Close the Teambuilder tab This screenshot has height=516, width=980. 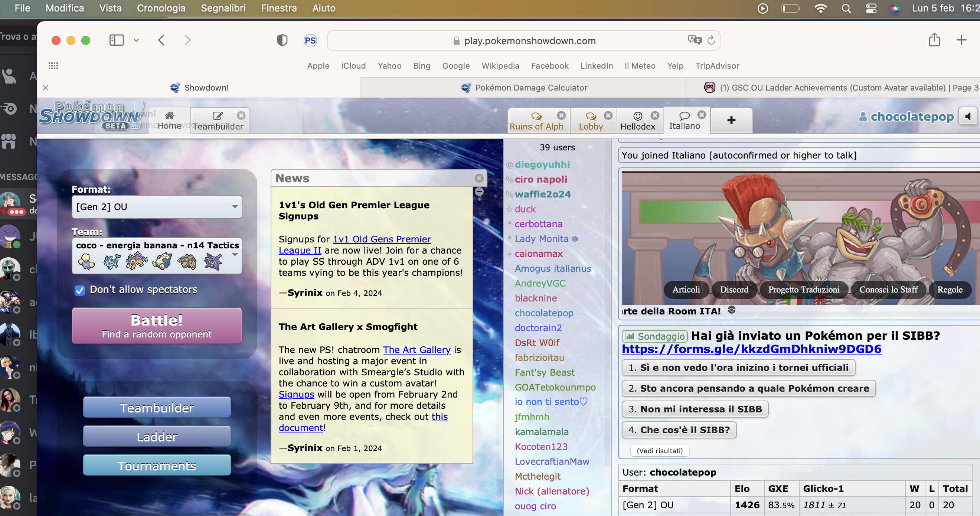coord(241,115)
